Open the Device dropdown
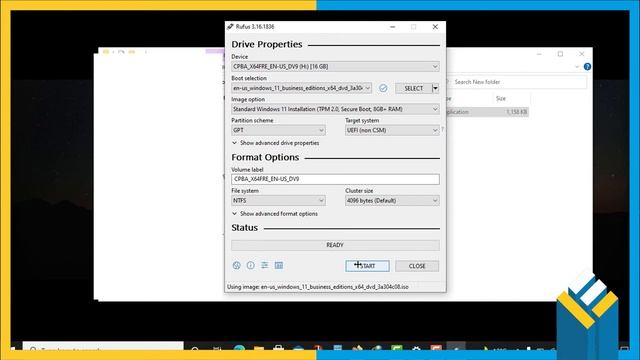Viewport: 640px width, 360px height. 336,67
